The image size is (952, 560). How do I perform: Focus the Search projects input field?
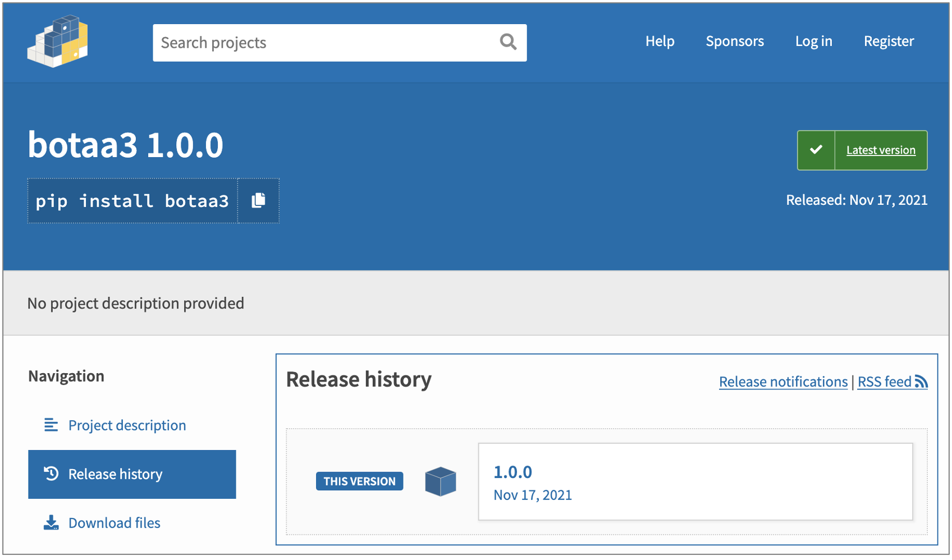pyautogui.click(x=326, y=43)
